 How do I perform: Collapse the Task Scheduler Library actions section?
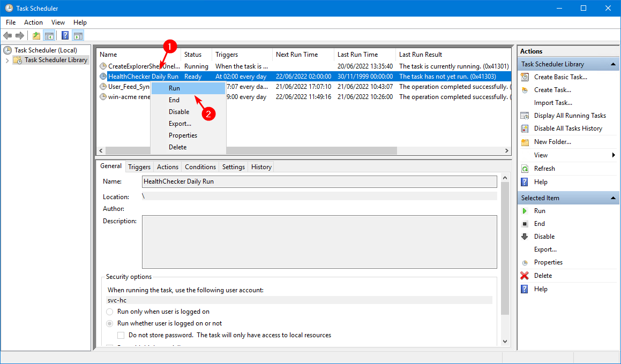613,64
